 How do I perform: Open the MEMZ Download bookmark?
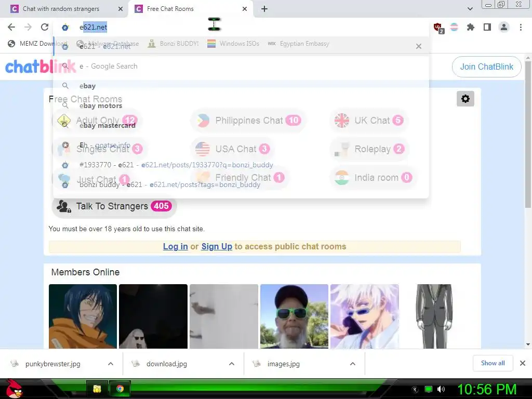[x=37, y=44]
